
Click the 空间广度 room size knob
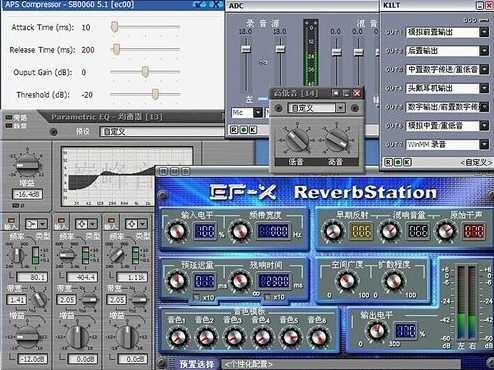347,281
